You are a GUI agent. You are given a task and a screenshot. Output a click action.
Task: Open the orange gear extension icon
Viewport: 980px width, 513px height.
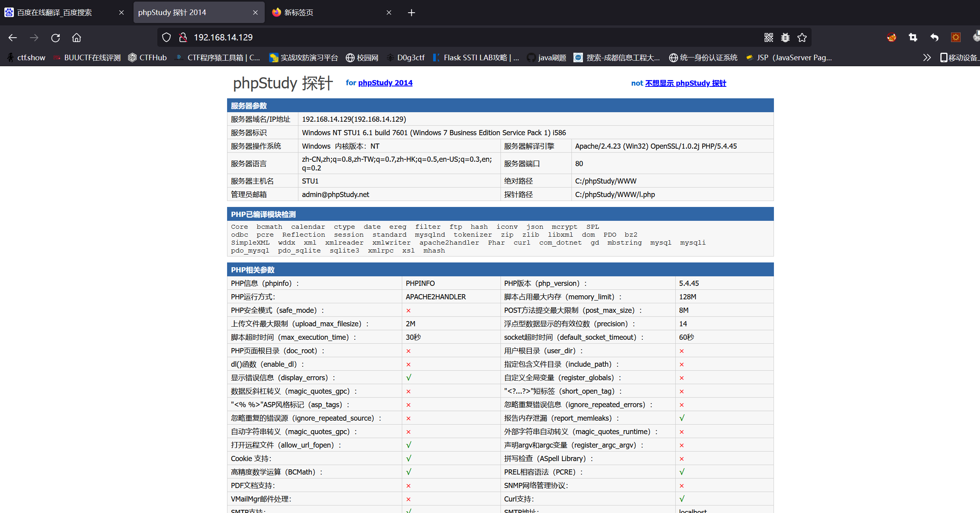[x=956, y=38]
